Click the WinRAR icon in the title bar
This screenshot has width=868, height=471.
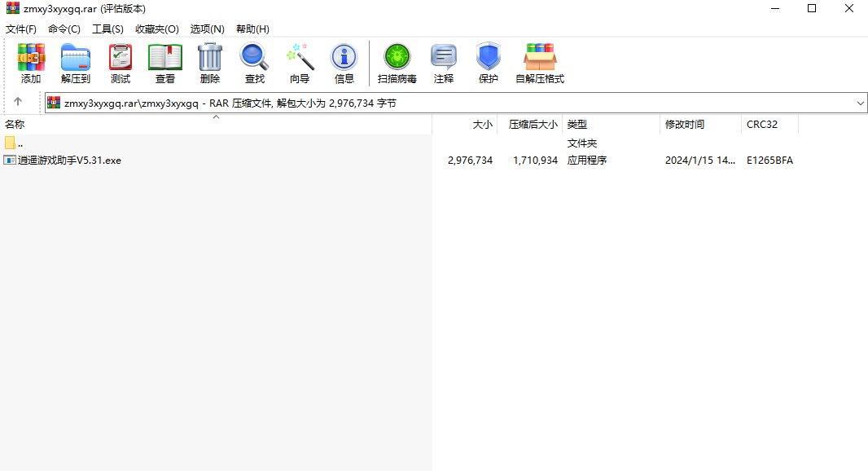(x=12, y=8)
